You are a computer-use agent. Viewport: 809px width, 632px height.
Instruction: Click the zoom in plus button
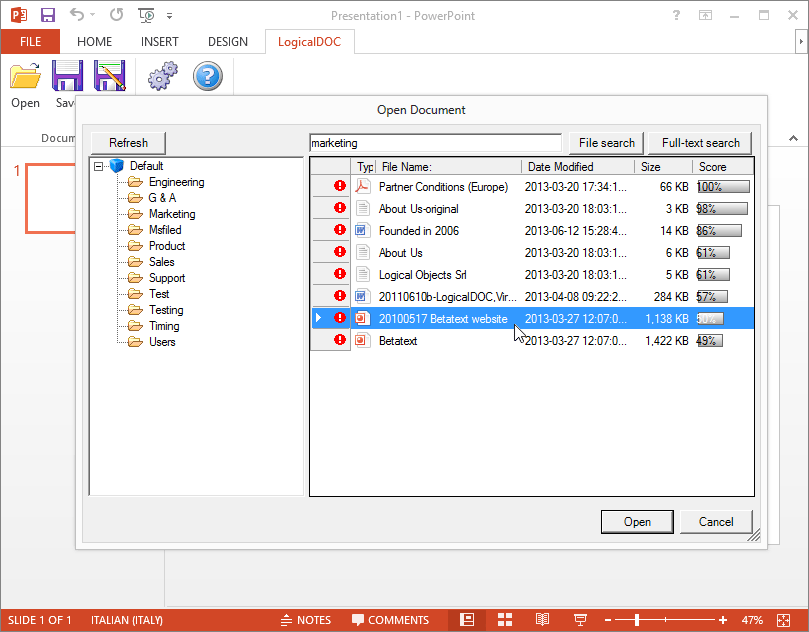pos(723,620)
